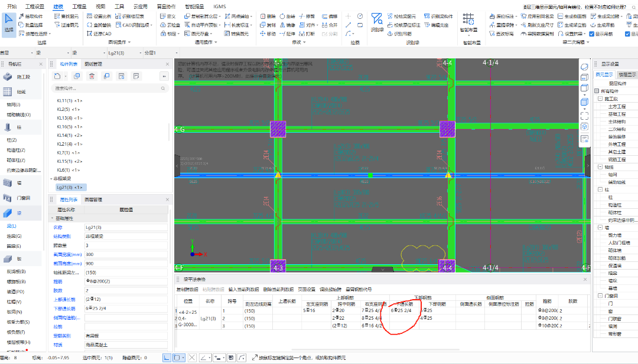Screen dimensions: 638x364
Task: Select the 移动 move tool
Action: [x=268, y=34]
